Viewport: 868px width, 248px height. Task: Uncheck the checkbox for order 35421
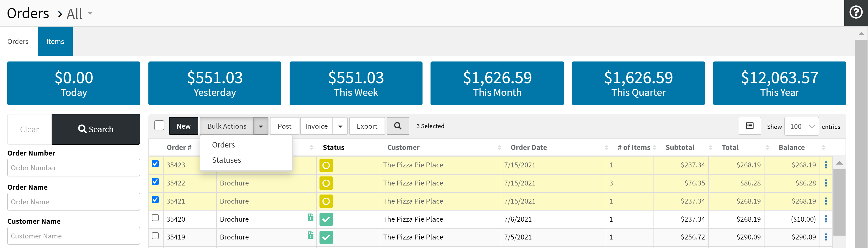tap(155, 199)
